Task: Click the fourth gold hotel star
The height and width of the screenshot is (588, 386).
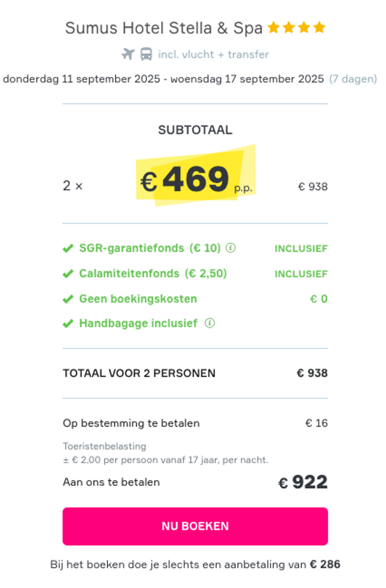Action: click(319, 27)
